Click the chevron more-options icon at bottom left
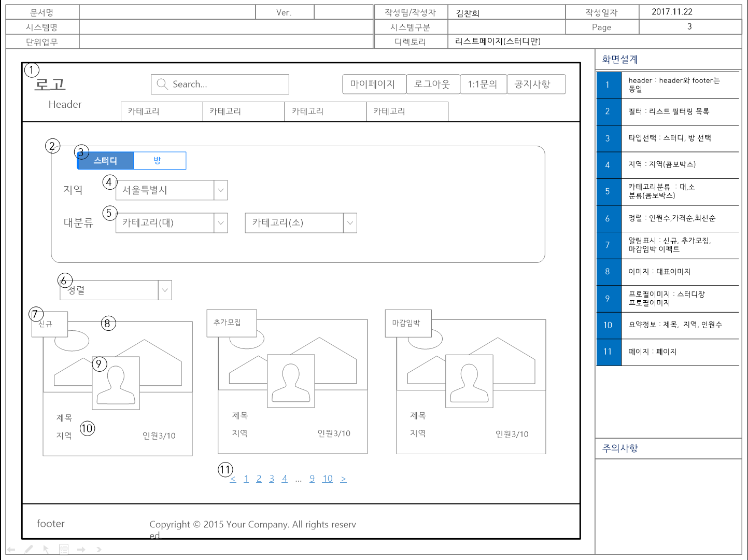The width and height of the screenshot is (748, 560). point(98,549)
